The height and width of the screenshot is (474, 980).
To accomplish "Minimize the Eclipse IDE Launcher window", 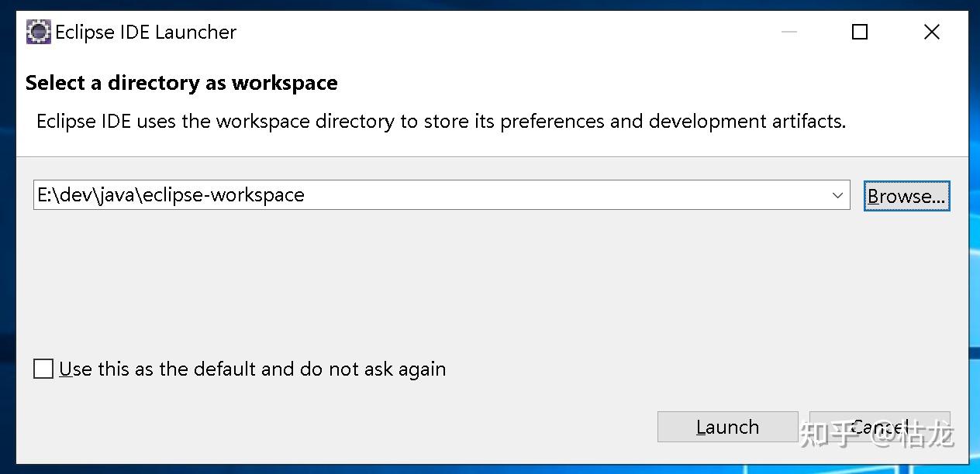I will click(789, 32).
